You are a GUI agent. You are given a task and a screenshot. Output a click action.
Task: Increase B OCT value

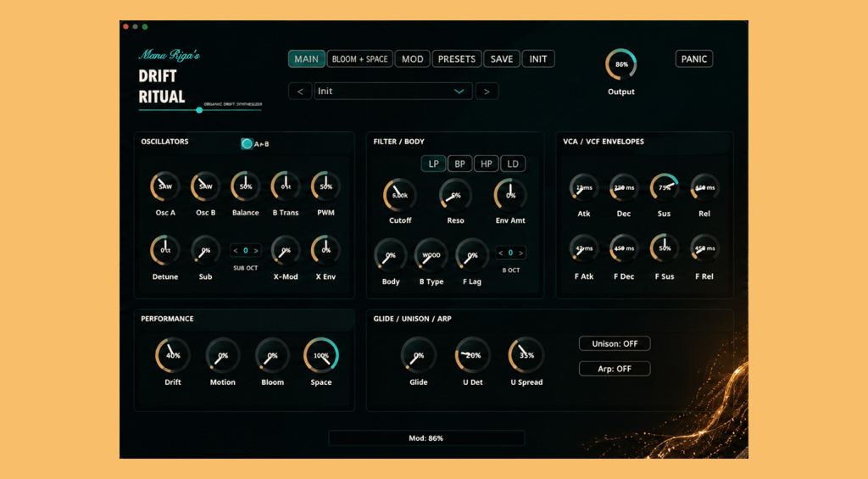click(x=521, y=253)
